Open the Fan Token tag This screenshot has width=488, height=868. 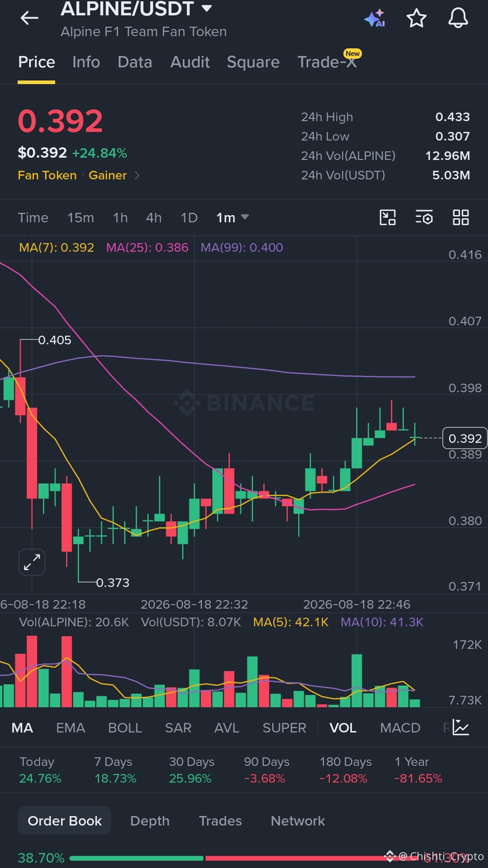coord(47,175)
